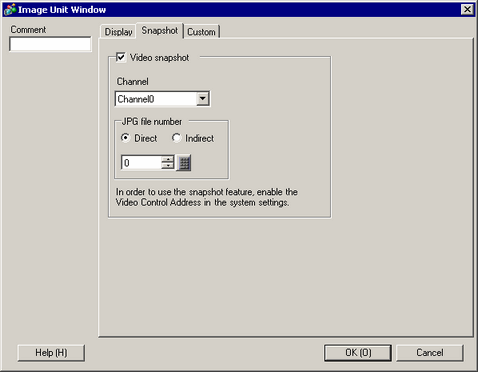
Task: Switch to the Custom tab
Action: click(202, 32)
